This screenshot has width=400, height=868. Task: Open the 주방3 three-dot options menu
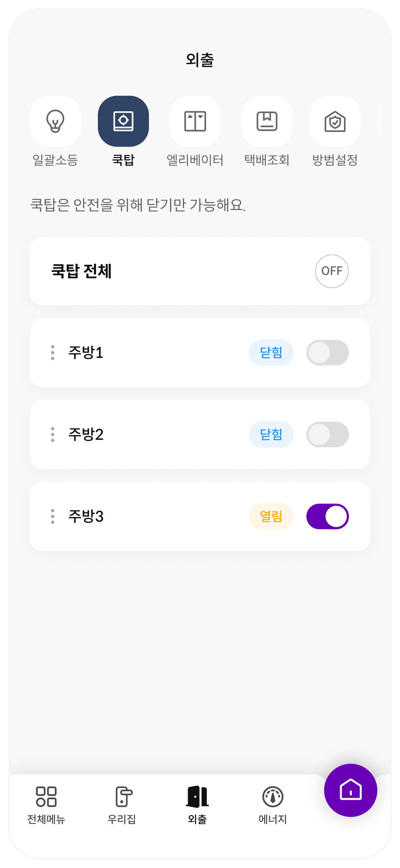pyautogui.click(x=52, y=517)
